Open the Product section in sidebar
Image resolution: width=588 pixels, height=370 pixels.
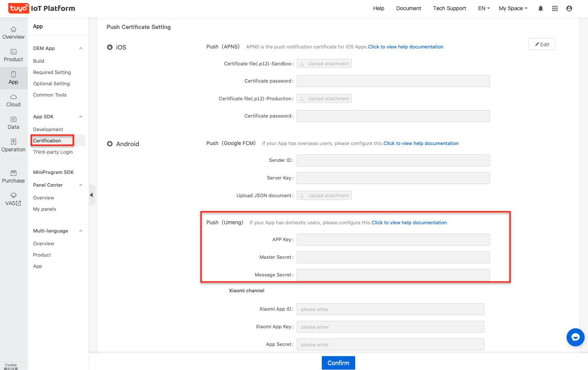14,55
